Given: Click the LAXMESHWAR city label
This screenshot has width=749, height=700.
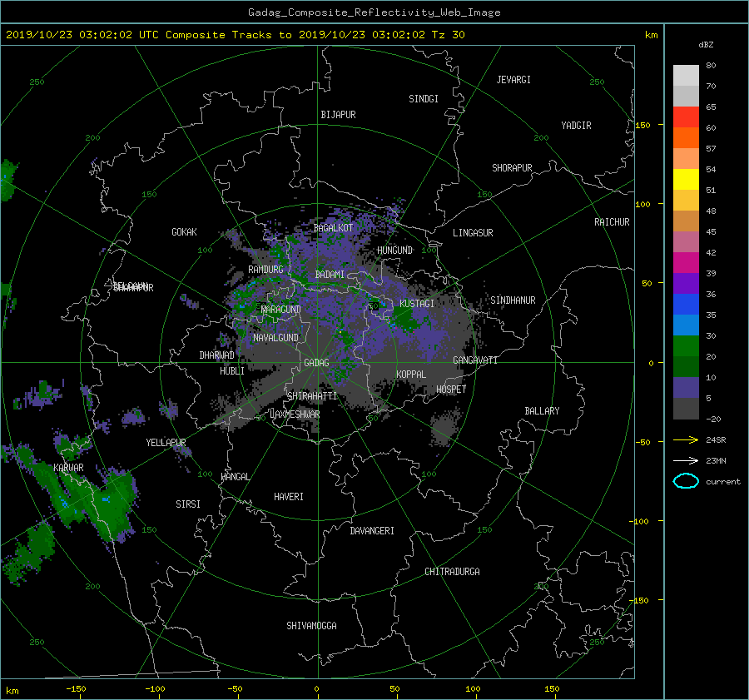Looking at the screenshot, I should click(x=295, y=415).
